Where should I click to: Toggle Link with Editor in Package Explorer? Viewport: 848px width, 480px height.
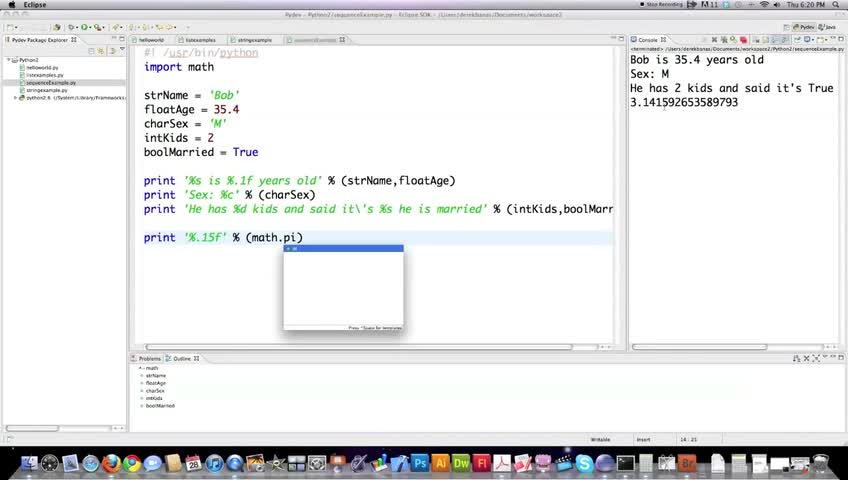[x=101, y=51]
